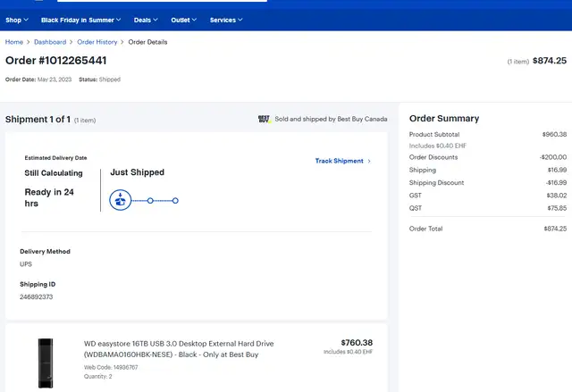The height and width of the screenshot is (392, 572).
Task: Click the Shipment 1 of 1 heading
Action: tap(38, 120)
